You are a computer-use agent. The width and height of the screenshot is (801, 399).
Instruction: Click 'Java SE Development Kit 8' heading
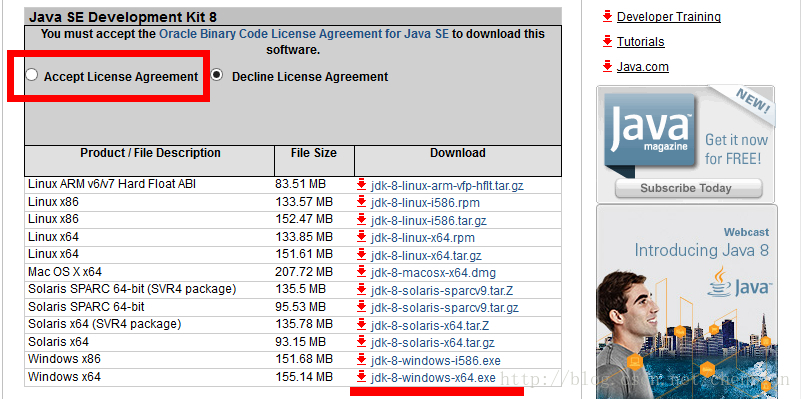click(x=123, y=17)
